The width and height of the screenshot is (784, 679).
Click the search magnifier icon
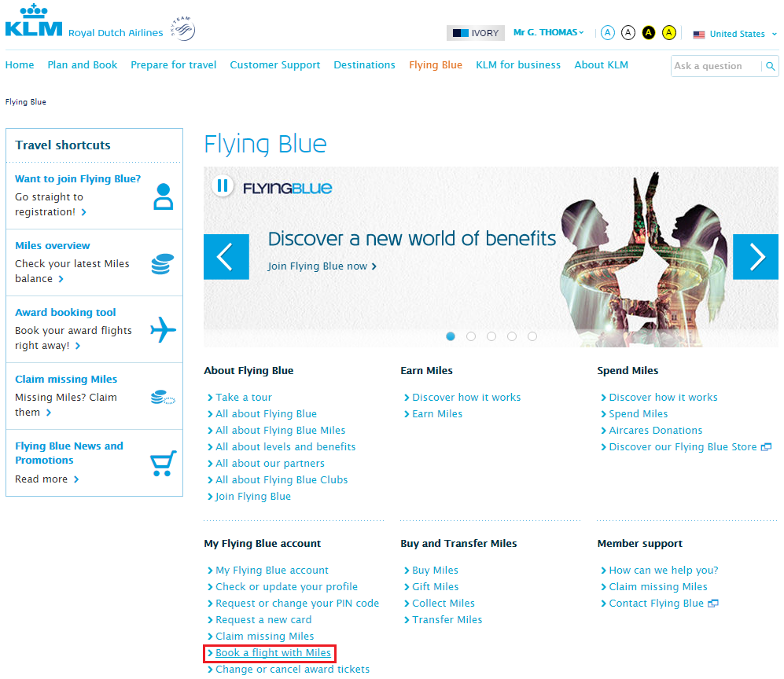click(770, 66)
